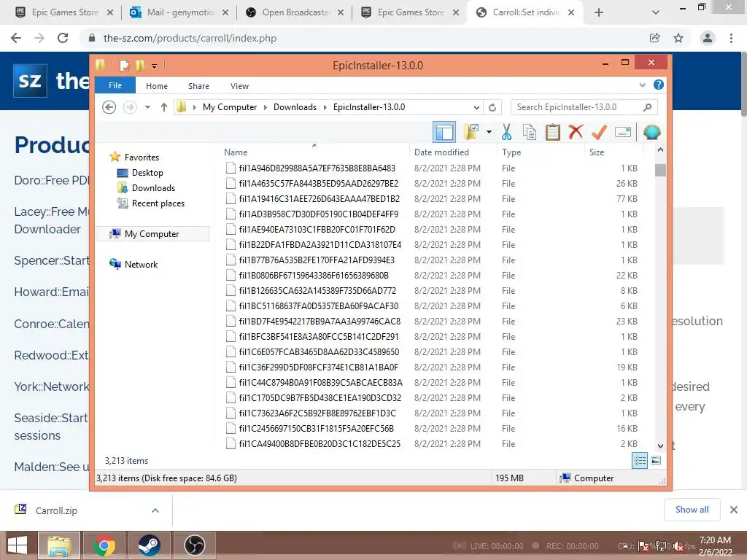Screen dimensions: 747x560
Task: Click the envelope E-mail toolbar icon
Action: [623, 132]
